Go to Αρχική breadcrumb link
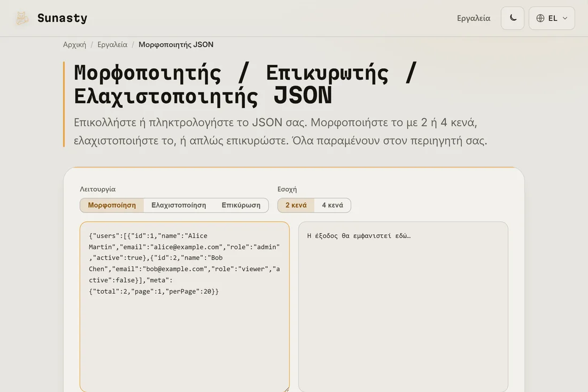Screen dimensions: 588x392 (x=75, y=44)
